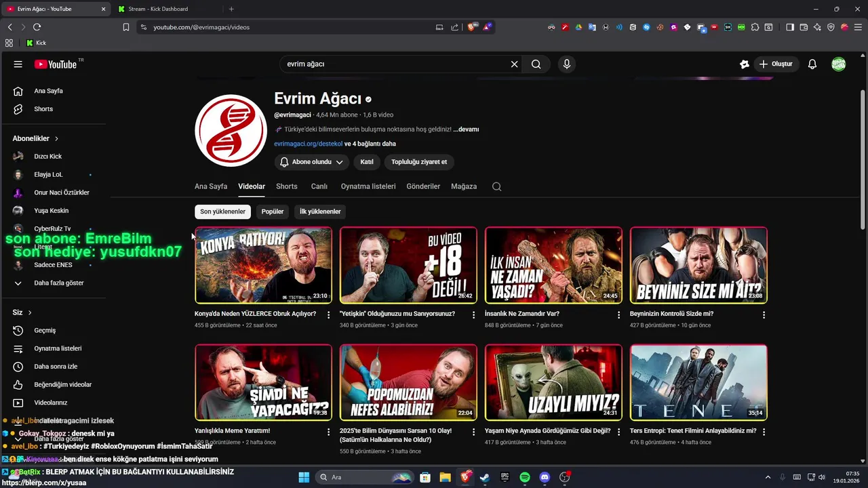Image resolution: width=868 pixels, height=488 pixels.
Task: Switch to the Canlı tab
Action: tap(319, 186)
